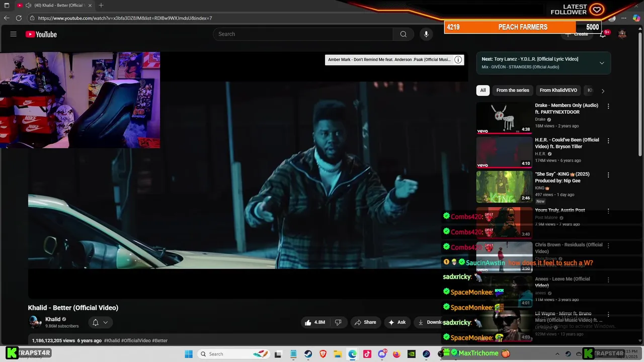Open the account avatar menu
Viewport: 644px width, 362px height.
622,34
